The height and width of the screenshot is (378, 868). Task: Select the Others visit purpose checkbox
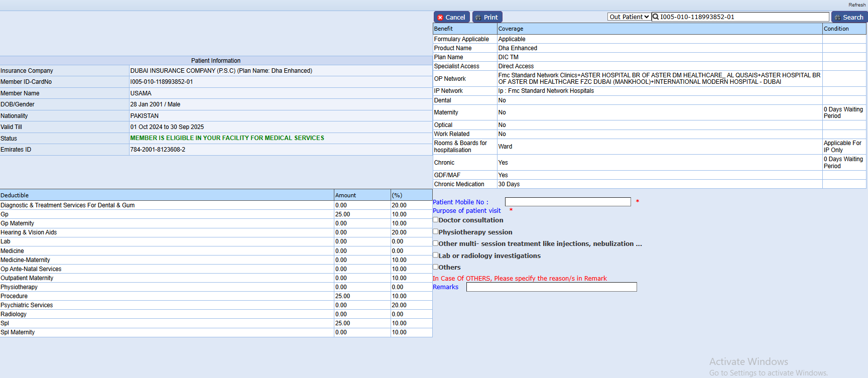[x=436, y=267]
